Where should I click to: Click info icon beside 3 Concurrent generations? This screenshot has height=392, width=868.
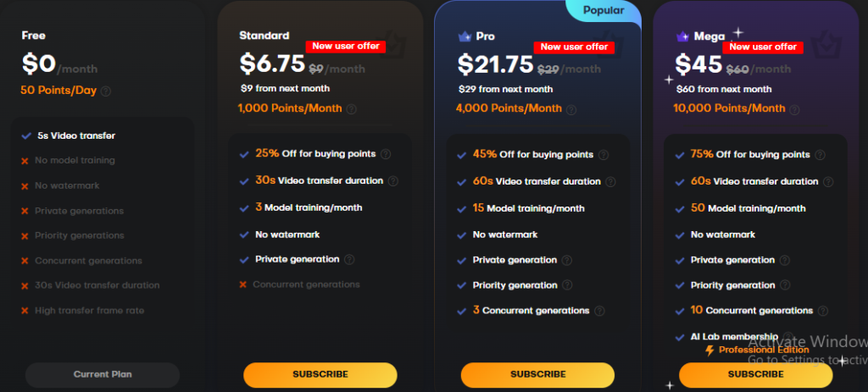click(599, 311)
